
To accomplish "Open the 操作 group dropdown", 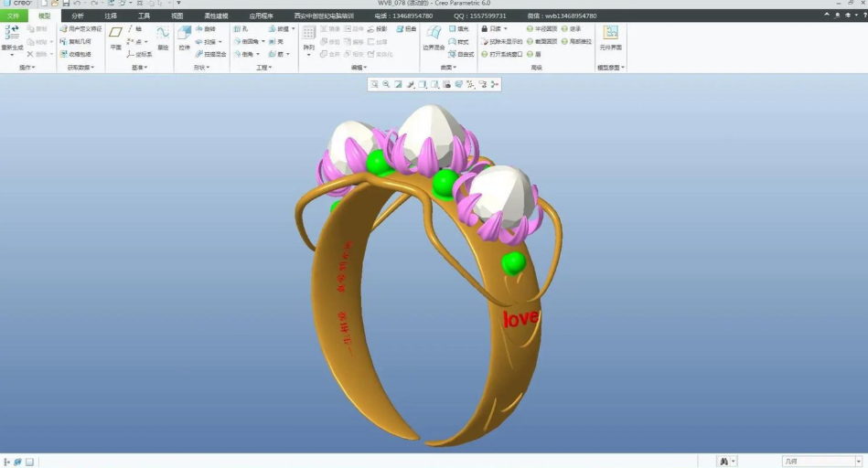I will coord(27,68).
